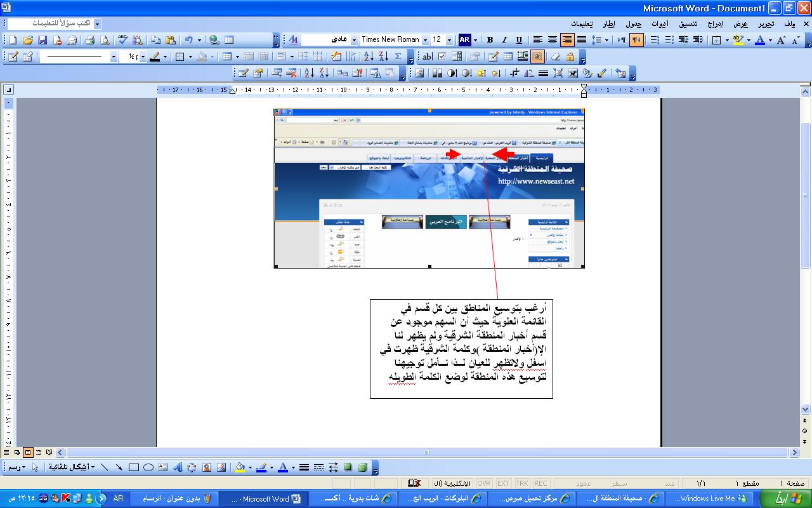
Task: Run the ABC spelling check tool
Action: coord(122,40)
